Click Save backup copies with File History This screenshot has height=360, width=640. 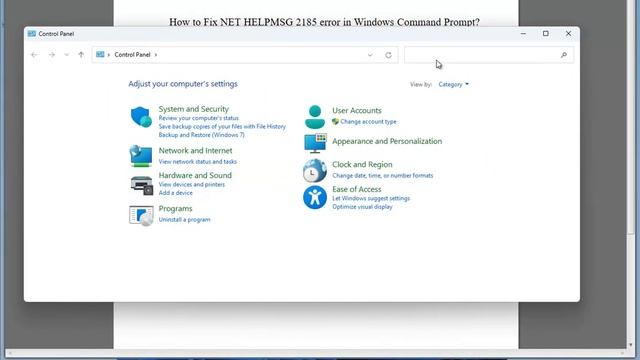(x=222, y=127)
